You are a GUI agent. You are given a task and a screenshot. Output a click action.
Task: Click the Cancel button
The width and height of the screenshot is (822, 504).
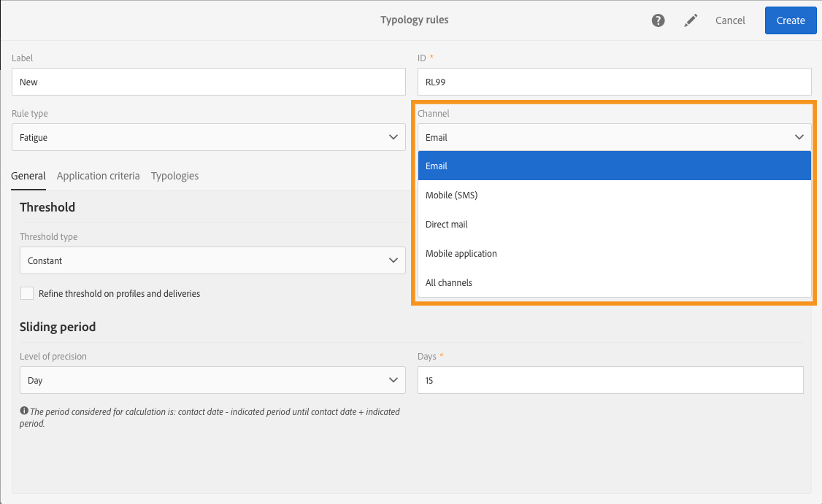point(730,20)
